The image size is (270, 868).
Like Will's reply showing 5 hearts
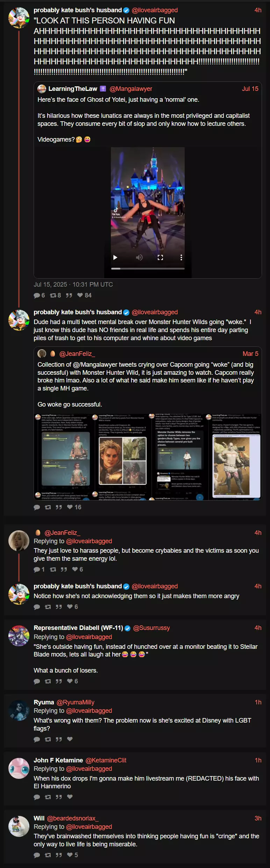[73, 855]
